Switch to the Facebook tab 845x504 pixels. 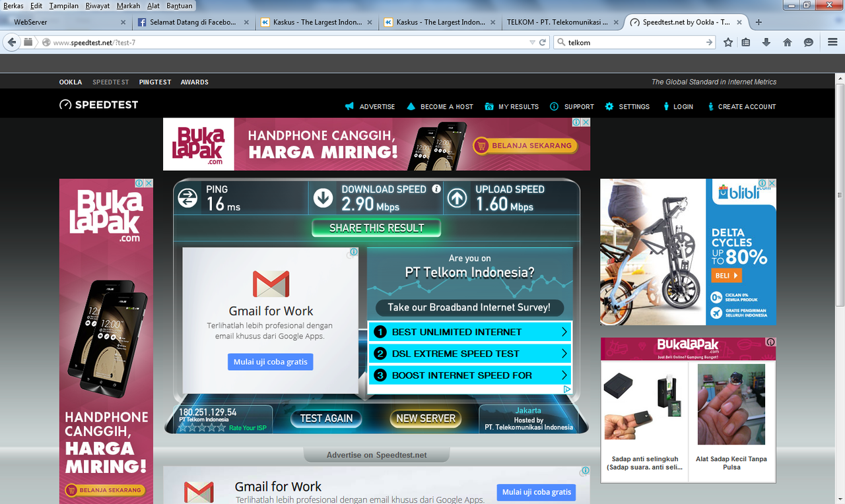[x=192, y=22]
